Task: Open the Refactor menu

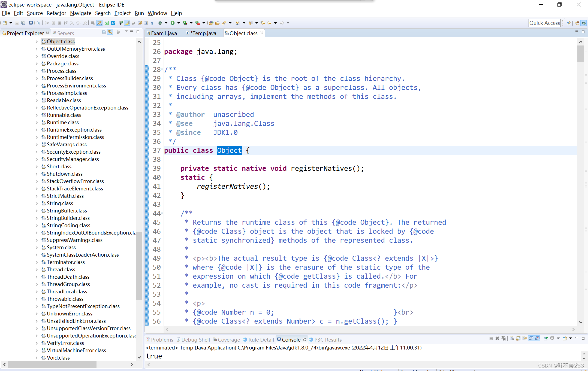Action: 56,13
